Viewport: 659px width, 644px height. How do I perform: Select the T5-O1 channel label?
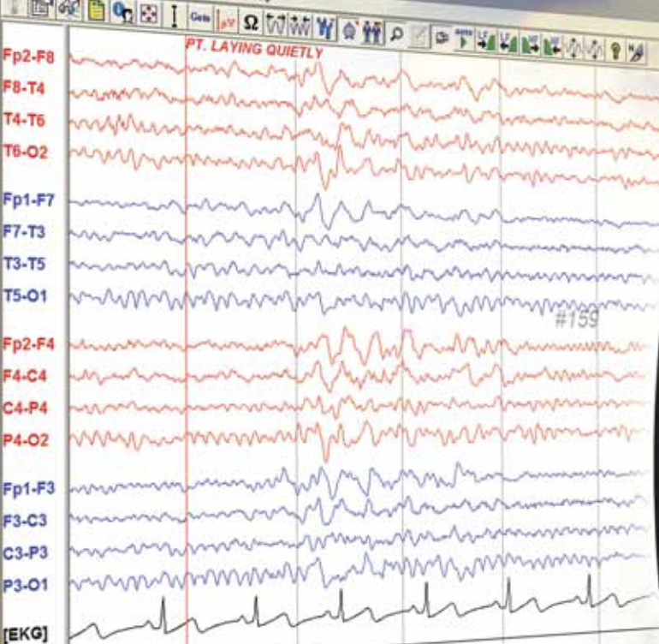click(x=25, y=296)
